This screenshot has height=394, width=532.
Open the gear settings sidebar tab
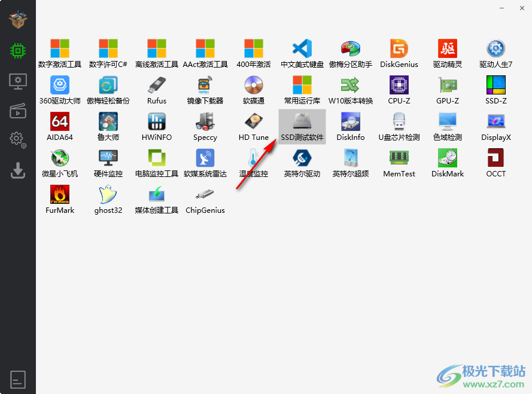coord(18,140)
